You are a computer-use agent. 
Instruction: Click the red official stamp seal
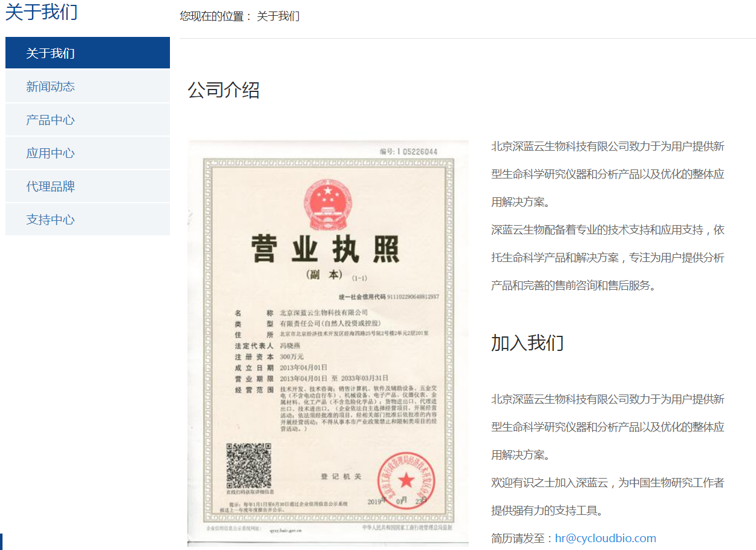(x=406, y=480)
